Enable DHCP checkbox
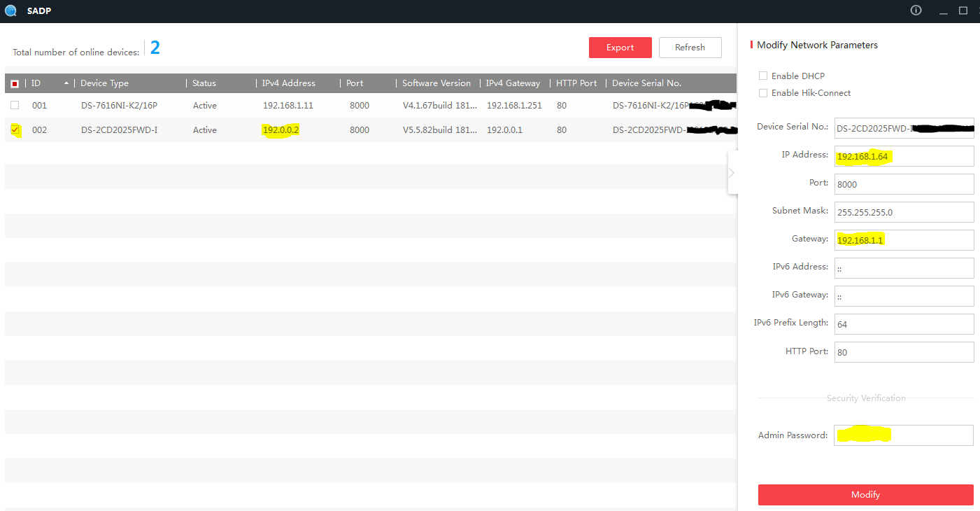Image resolution: width=980 pixels, height=511 pixels. 763,76
